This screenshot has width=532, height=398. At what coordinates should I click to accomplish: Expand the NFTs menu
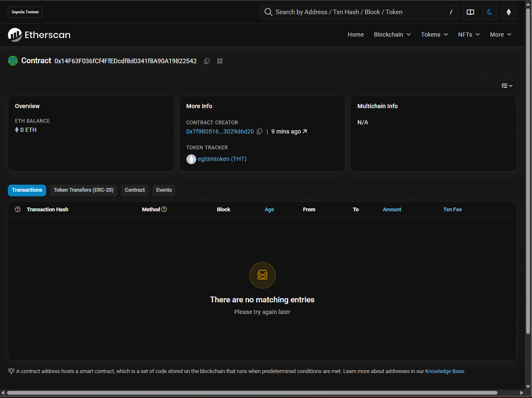click(x=469, y=35)
